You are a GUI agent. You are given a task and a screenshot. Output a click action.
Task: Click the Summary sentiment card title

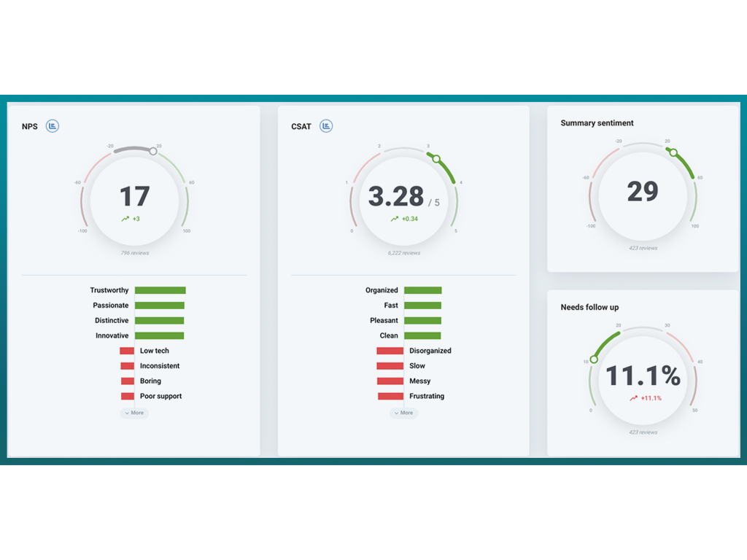point(597,123)
